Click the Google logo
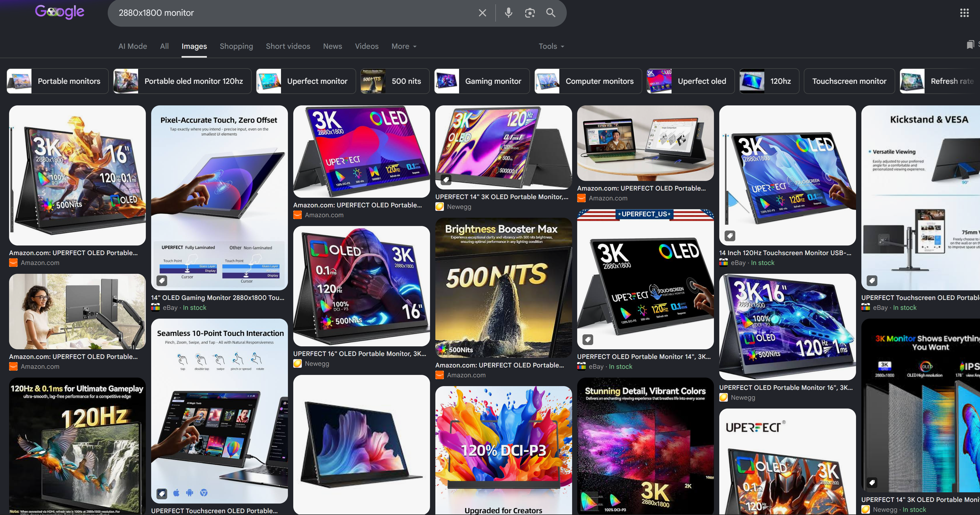This screenshot has height=515, width=980. [60, 12]
